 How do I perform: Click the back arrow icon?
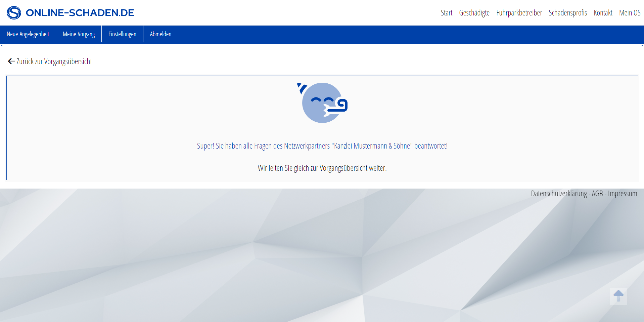point(11,61)
